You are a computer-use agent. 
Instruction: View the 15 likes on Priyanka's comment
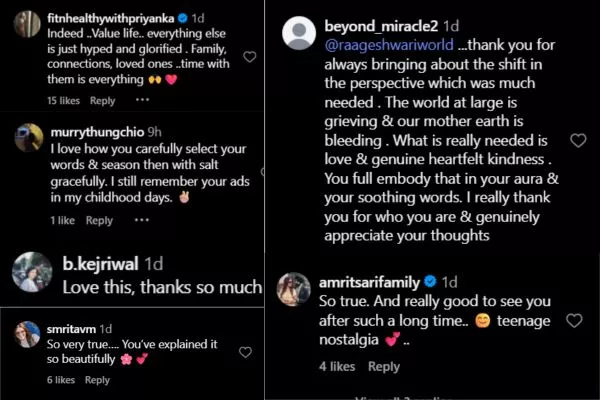64,100
